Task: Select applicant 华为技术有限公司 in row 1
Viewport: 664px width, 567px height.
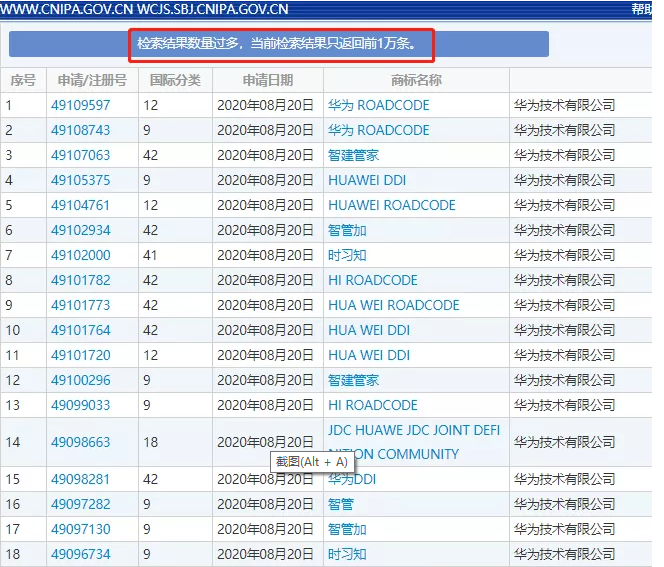Action: (564, 105)
